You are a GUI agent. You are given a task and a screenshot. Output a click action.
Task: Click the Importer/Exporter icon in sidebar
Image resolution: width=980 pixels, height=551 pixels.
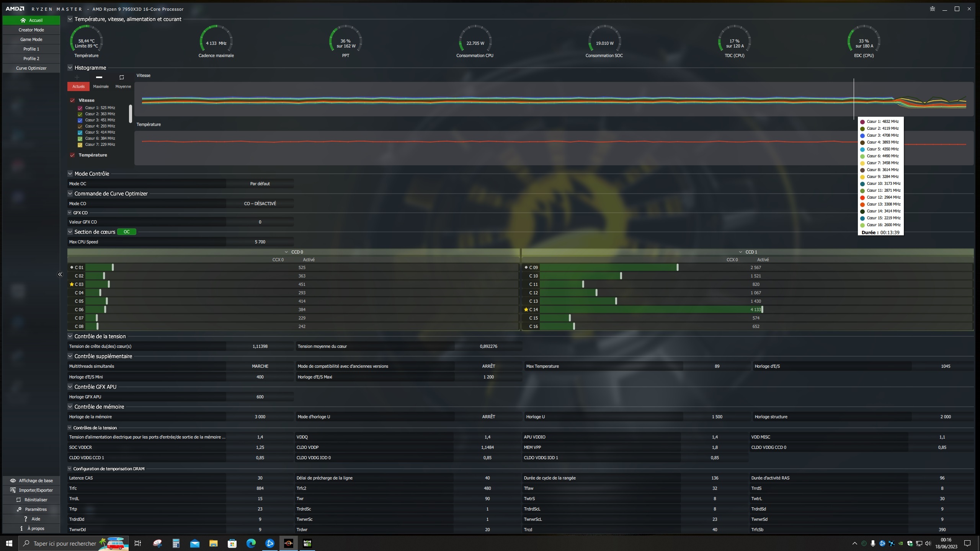pyautogui.click(x=13, y=490)
